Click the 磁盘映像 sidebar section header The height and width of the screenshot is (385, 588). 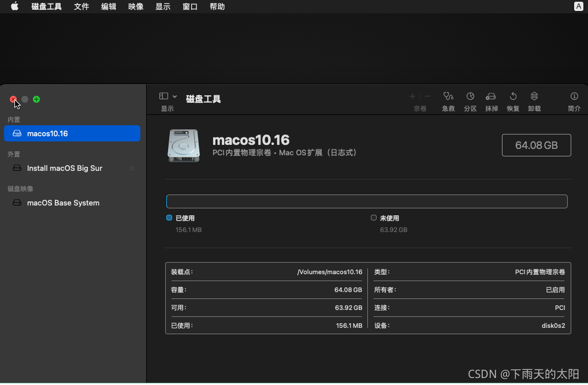pos(20,189)
